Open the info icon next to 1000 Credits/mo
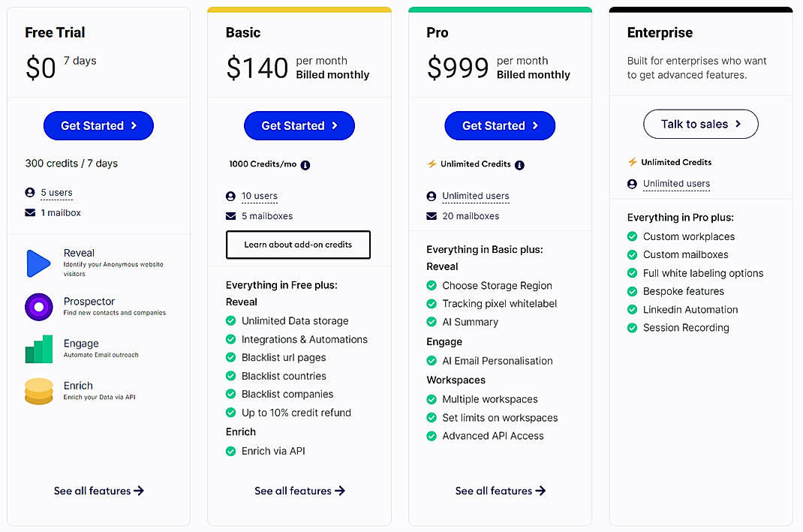The image size is (803, 532). (305, 165)
